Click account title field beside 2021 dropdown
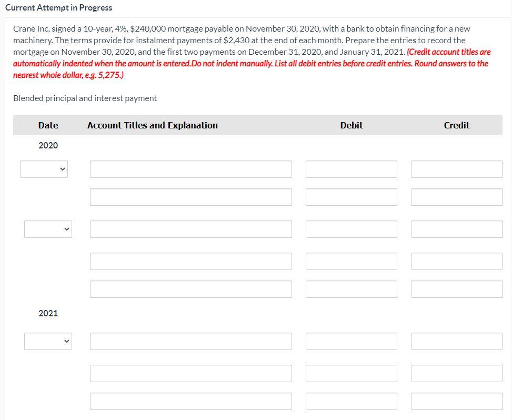The image size is (512, 420). coord(191,341)
